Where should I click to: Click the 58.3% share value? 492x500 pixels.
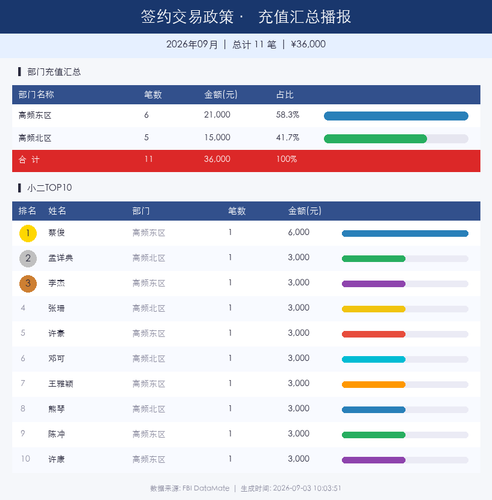(287, 115)
